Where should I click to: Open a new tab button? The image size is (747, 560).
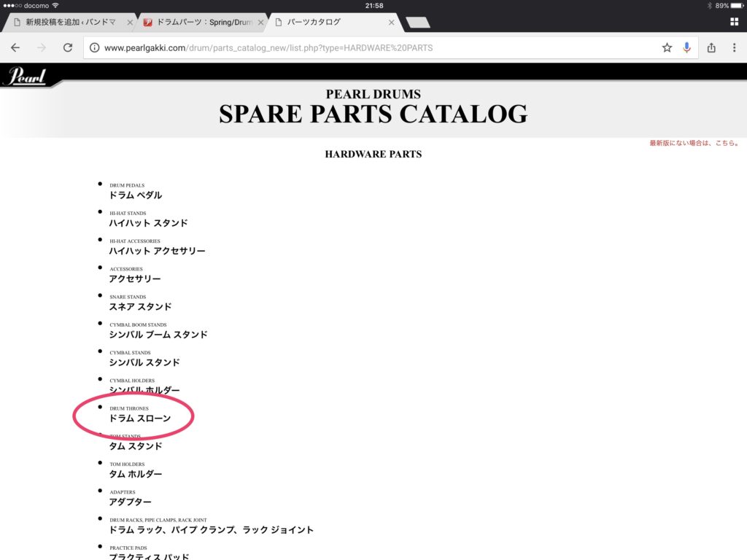[x=418, y=23]
